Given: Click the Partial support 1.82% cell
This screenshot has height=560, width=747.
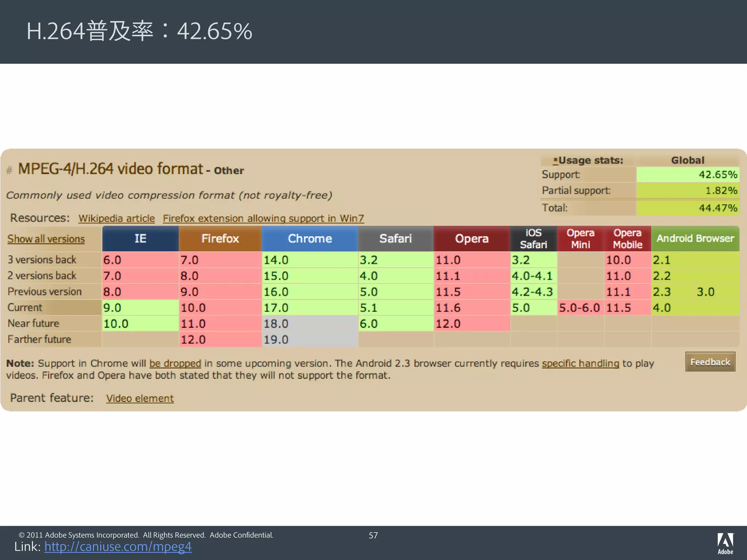Looking at the screenshot, I should click(688, 190).
